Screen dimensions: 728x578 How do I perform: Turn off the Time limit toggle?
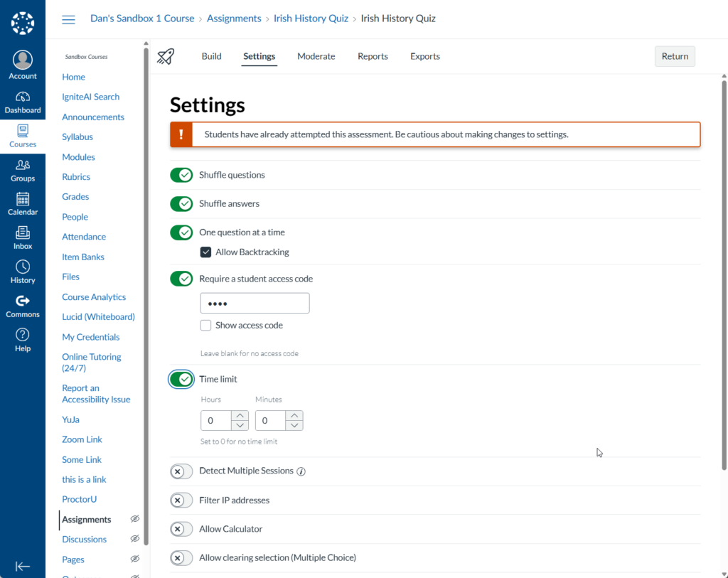click(x=181, y=380)
